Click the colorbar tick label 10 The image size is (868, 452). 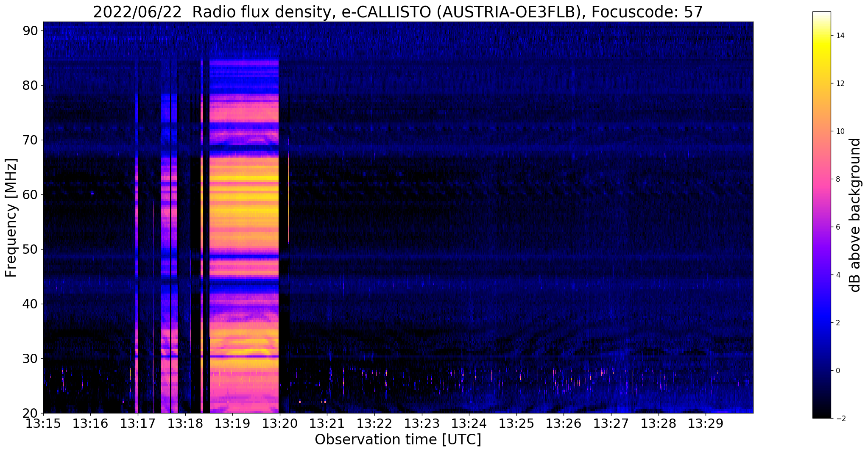click(x=840, y=131)
